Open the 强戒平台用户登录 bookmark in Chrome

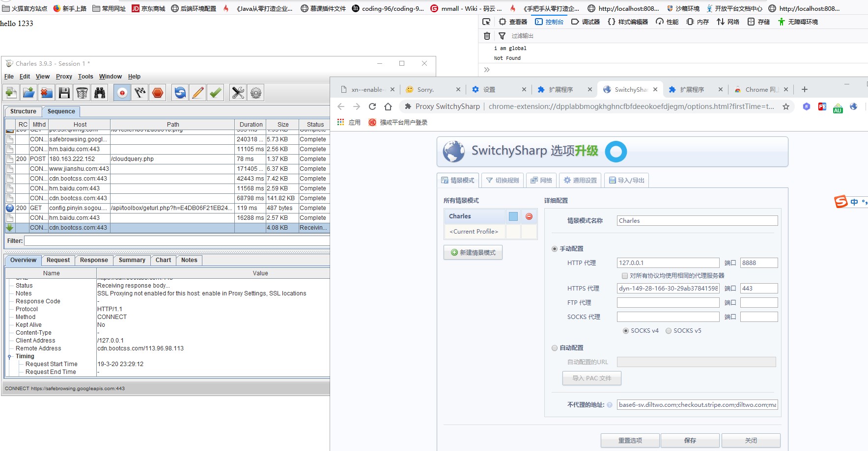click(x=398, y=122)
